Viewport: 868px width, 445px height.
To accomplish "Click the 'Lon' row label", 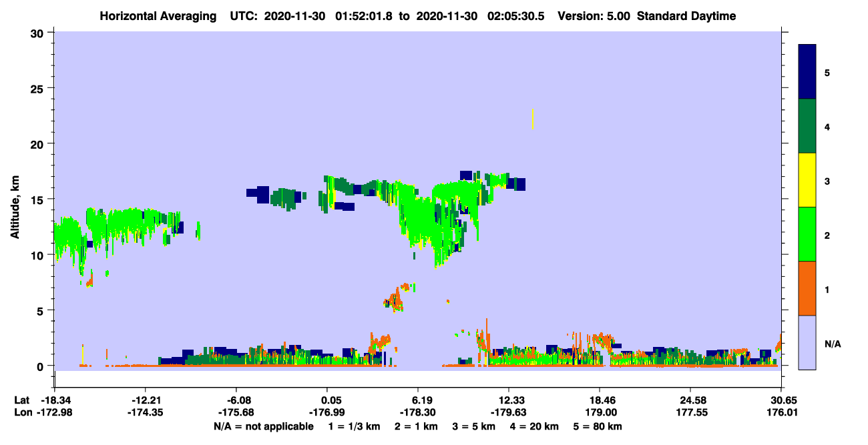I will 23,412.
